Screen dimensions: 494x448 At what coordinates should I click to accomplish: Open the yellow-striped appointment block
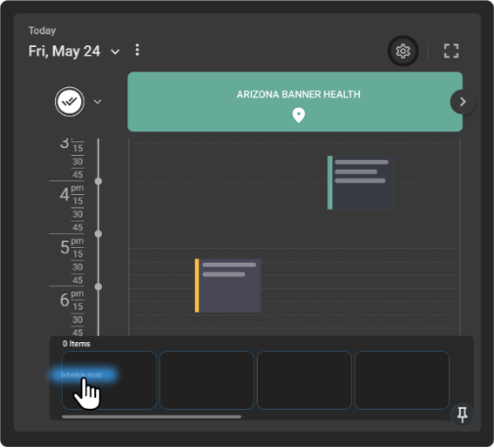pos(227,285)
